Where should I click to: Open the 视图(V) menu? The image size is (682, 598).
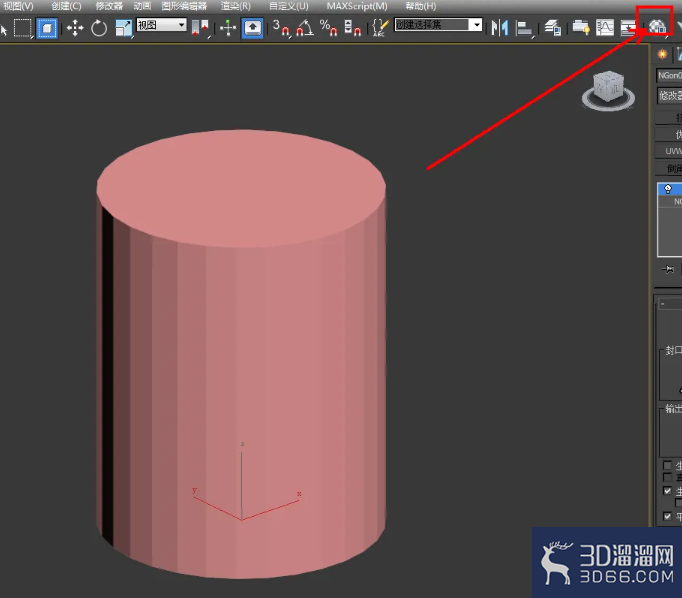pyautogui.click(x=18, y=6)
